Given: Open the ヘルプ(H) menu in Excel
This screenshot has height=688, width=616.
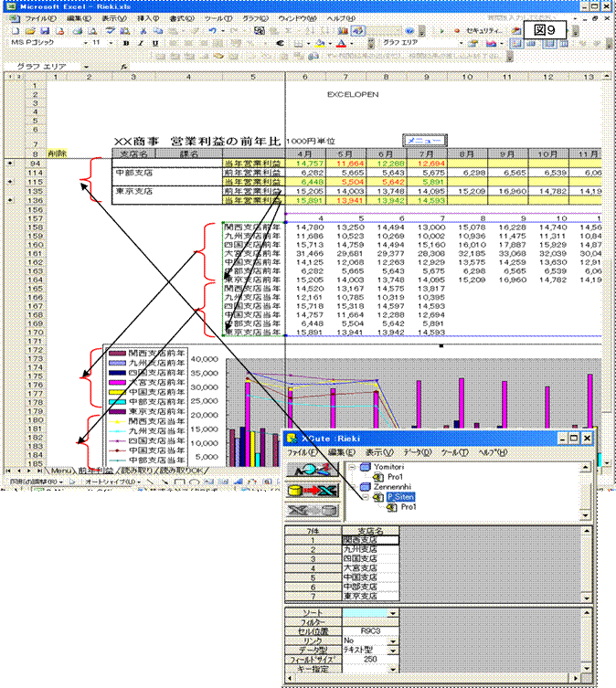Looking at the screenshot, I should [x=341, y=18].
